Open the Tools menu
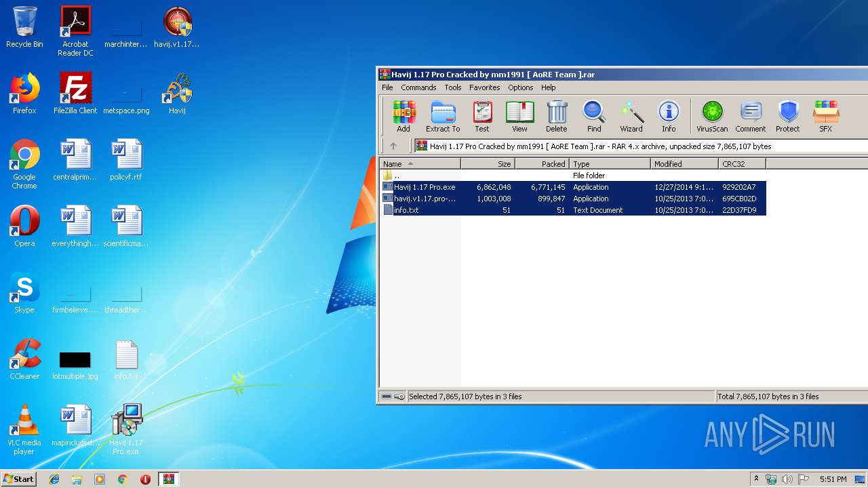 (x=453, y=87)
